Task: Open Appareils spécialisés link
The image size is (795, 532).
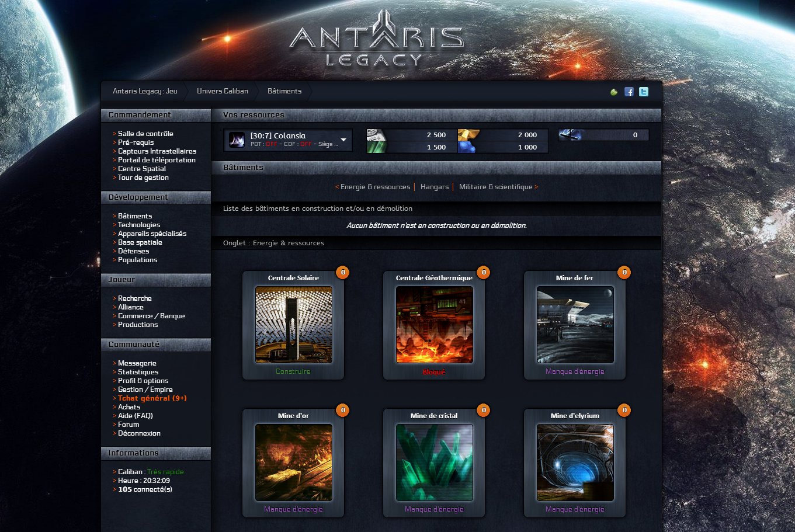Action: click(152, 234)
